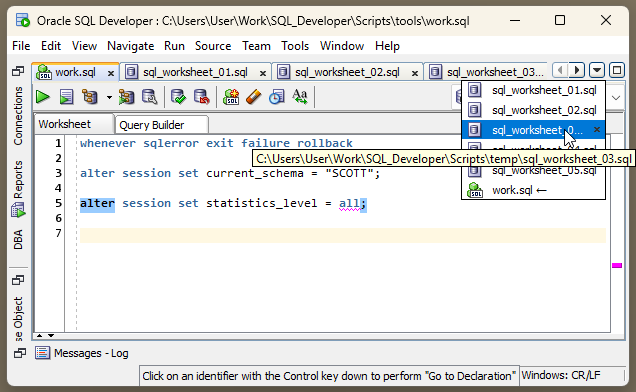
Task: Switch to the sql_worksheet_03 tab
Action: (486, 72)
